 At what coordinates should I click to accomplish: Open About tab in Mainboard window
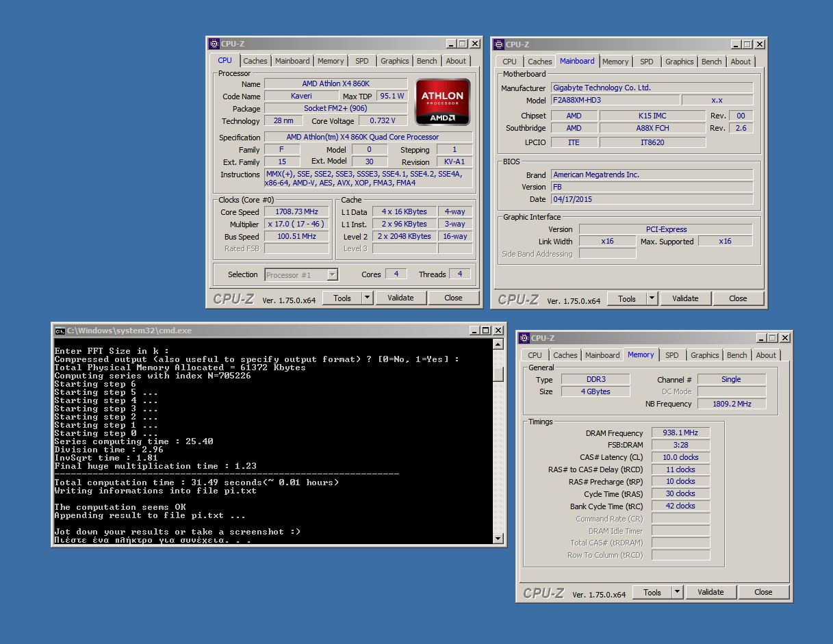point(741,62)
